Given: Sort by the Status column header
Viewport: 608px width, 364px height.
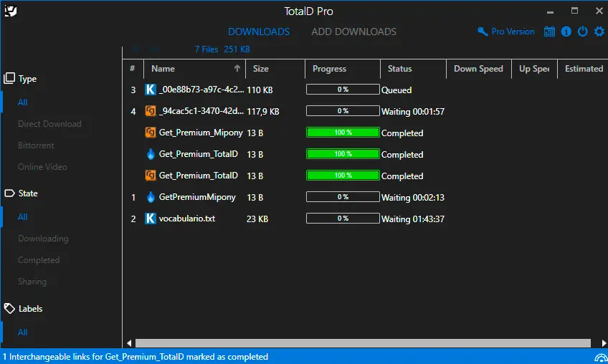Looking at the screenshot, I should (x=414, y=69).
